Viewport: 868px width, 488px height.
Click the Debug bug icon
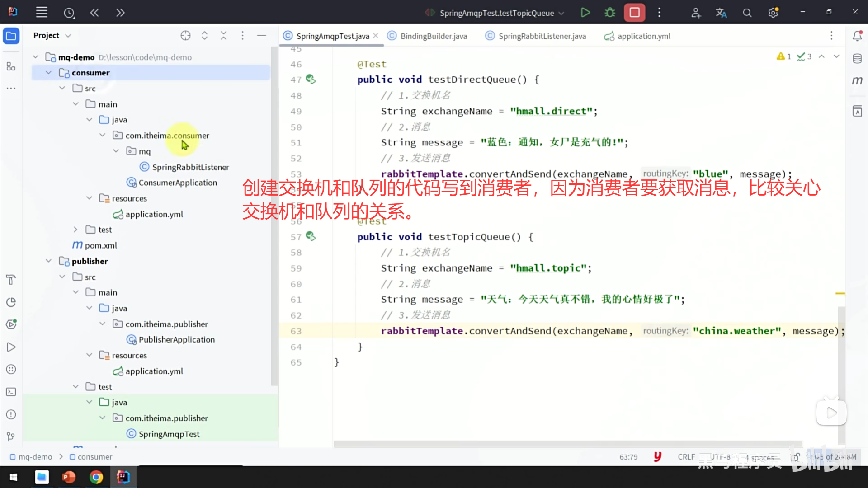(610, 13)
